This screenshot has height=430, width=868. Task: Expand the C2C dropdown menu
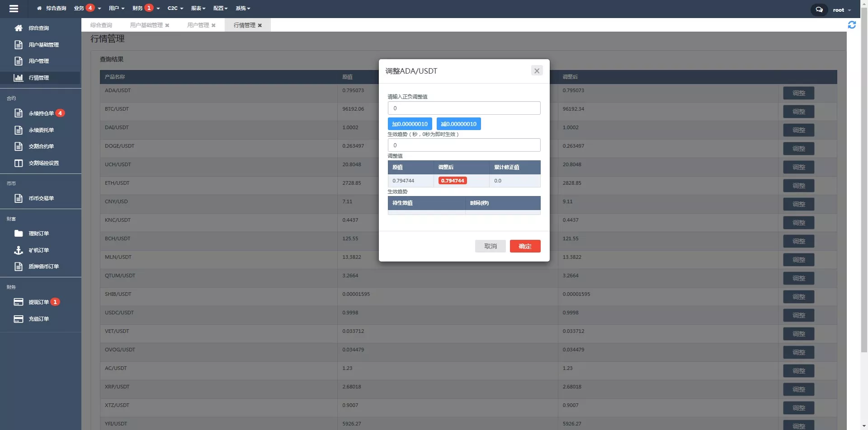click(175, 8)
